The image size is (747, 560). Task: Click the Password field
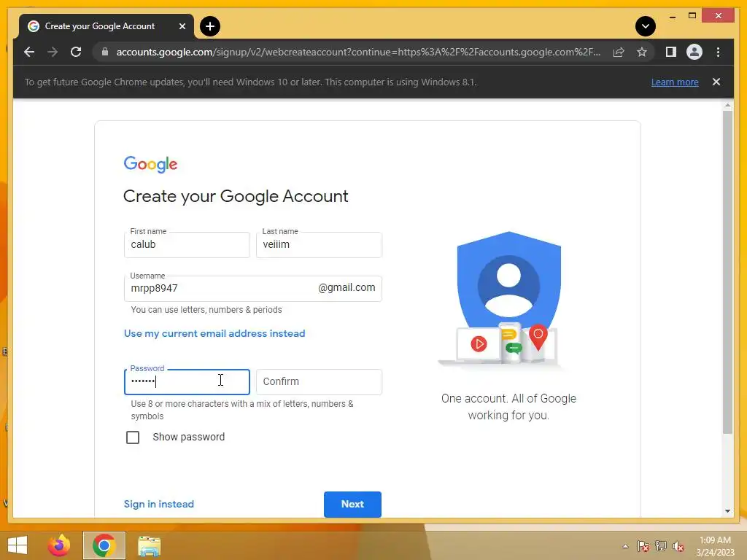[187, 382]
